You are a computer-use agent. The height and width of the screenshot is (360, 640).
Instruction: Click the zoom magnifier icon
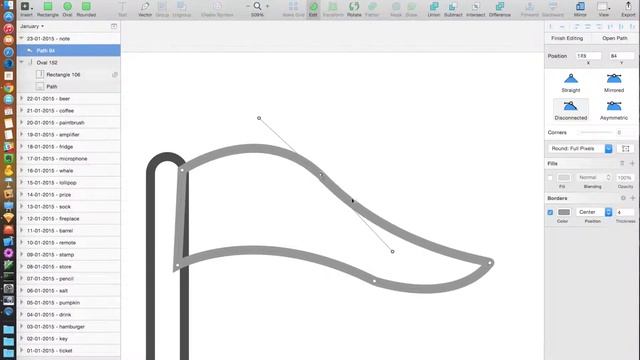(257, 6)
